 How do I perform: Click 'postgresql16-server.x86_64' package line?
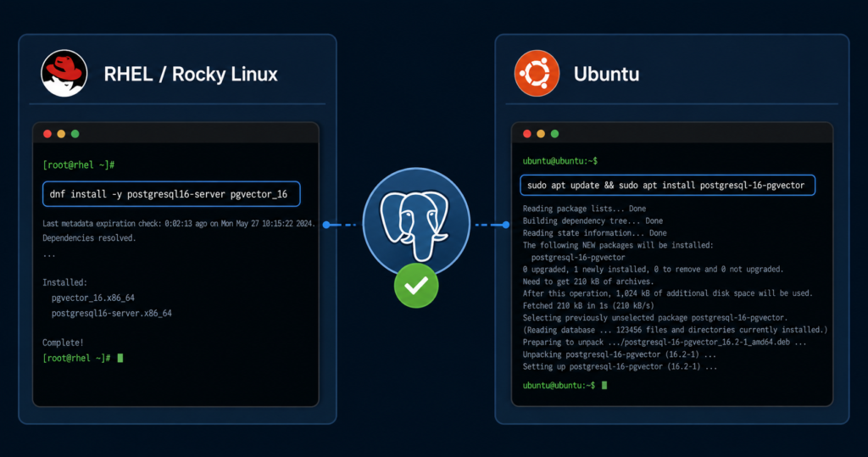click(111, 314)
